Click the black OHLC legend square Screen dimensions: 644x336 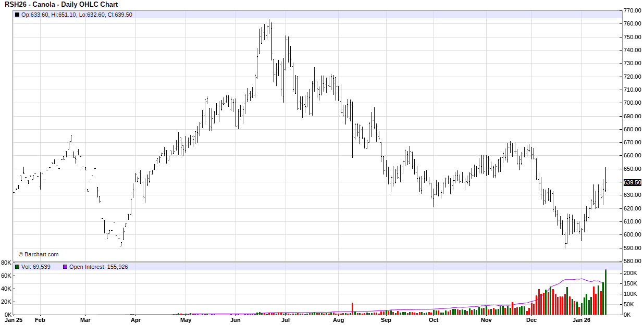coord(17,15)
